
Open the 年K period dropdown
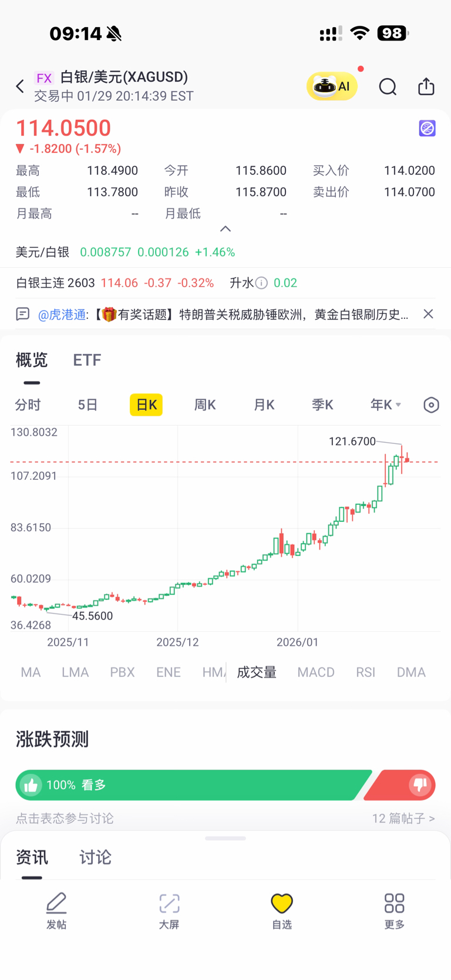pos(385,405)
